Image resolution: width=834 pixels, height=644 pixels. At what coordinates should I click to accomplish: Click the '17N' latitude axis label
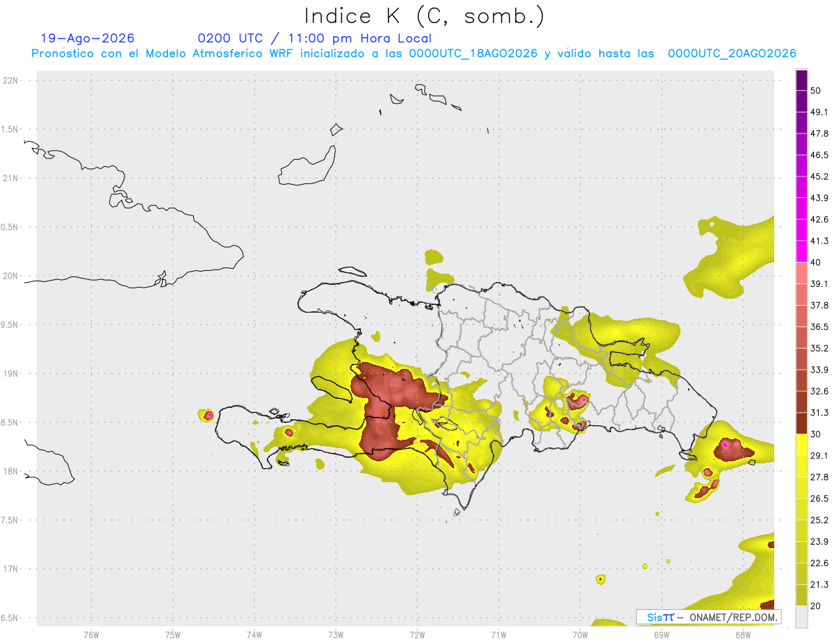point(12,569)
